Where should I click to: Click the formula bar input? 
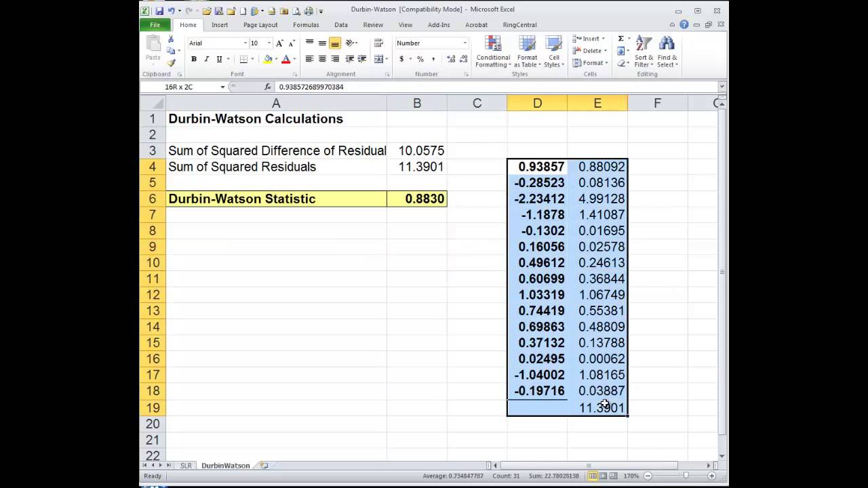coord(496,87)
